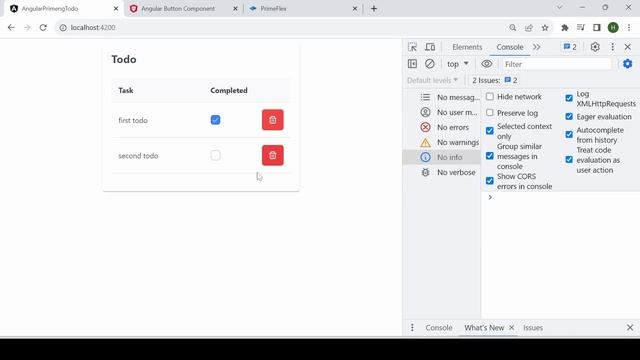The width and height of the screenshot is (640, 360).
Task: Open the 2 issues badge in DevTools toolbar
Action: pos(570,47)
